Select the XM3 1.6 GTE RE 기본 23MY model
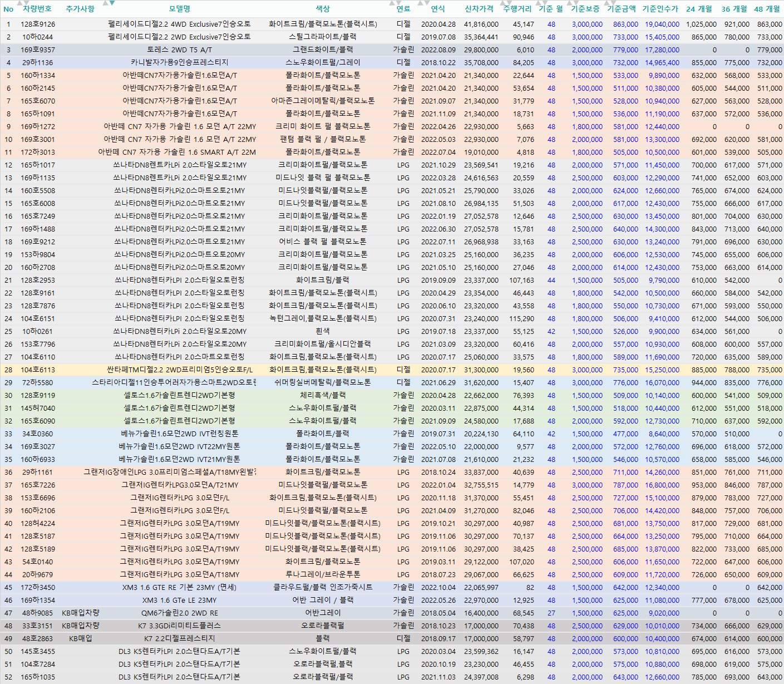Image resolution: width=784 pixels, height=684 pixels. (x=180, y=588)
